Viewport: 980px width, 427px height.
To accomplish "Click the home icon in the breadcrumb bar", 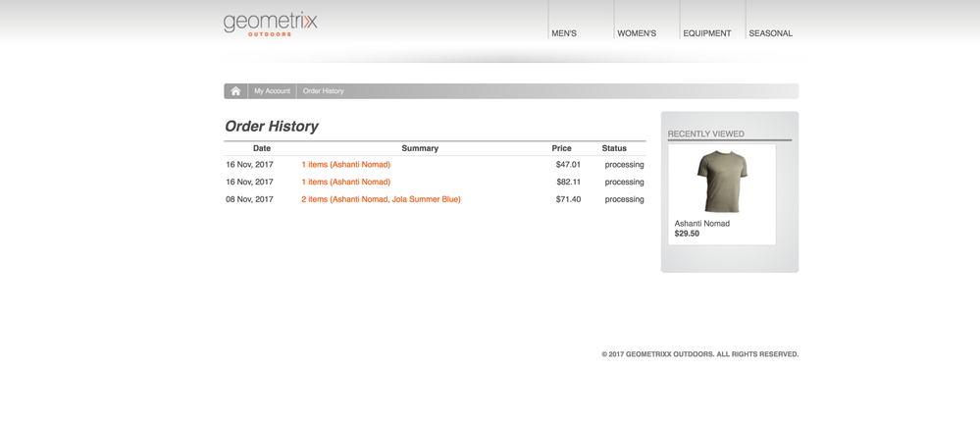I will 235,91.
